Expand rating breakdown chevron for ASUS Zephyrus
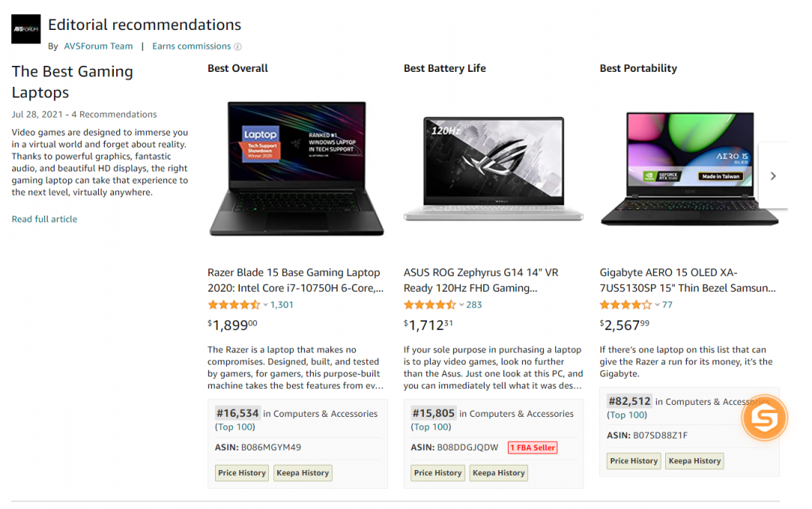The height and width of the screenshot is (509, 812). point(461,305)
